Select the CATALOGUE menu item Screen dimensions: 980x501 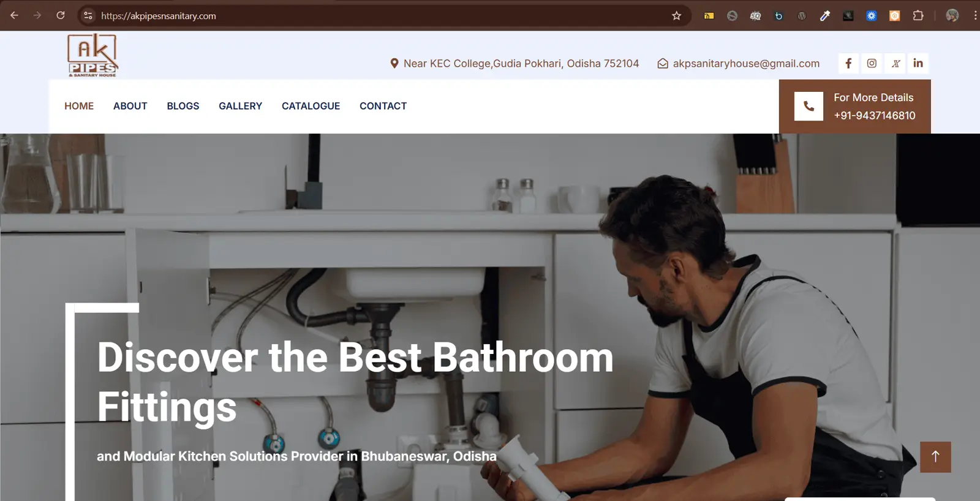pyautogui.click(x=311, y=106)
